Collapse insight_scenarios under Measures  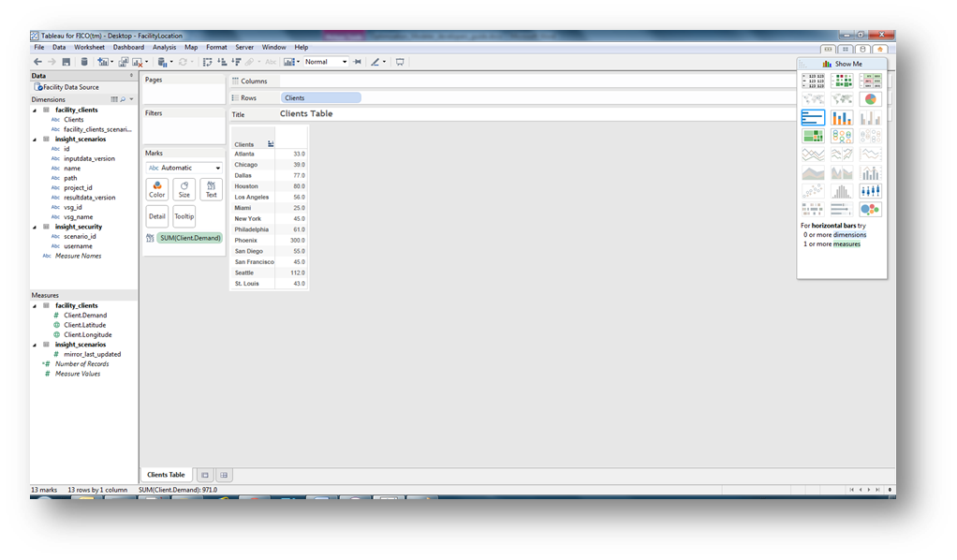[x=35, y=345]
